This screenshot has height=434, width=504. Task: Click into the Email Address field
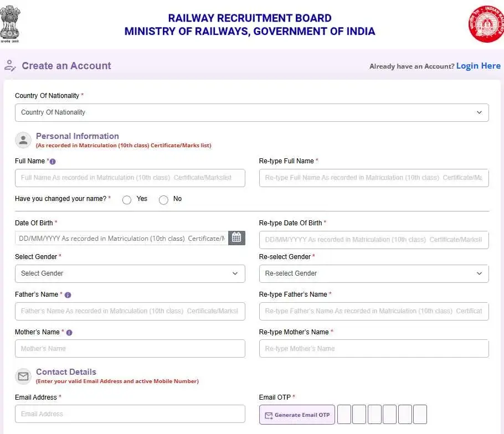[130, 414]
